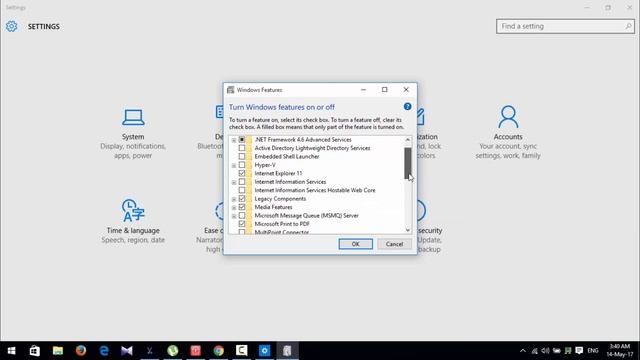640x360 pixels.
Task: Open the Windows Start menu
Action: tap(11, 351)
